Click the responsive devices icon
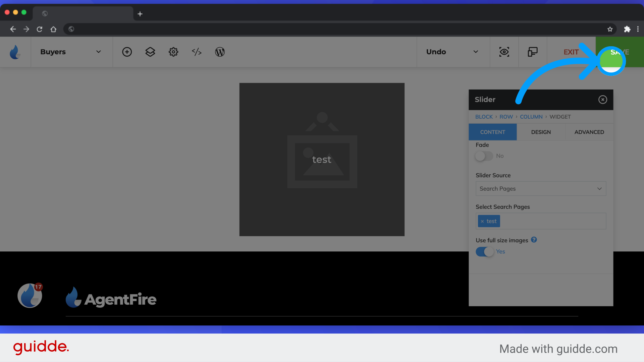The height and width of the screenshot is (362, 644). point(533,52)
